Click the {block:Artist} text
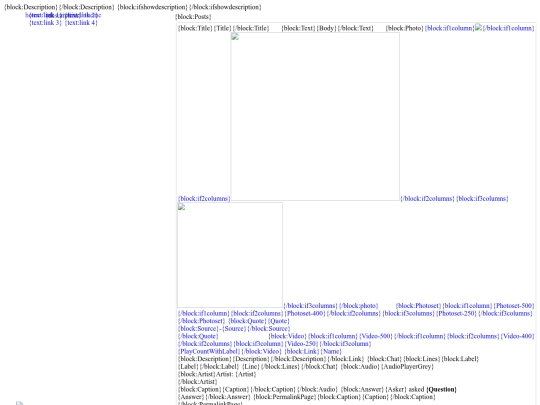The image size is (540, 405). [197, 374]
